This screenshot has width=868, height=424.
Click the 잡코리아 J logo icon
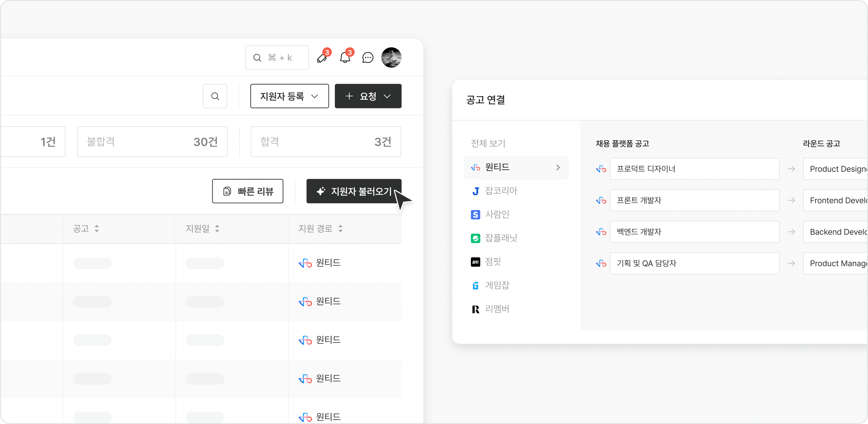click(x=475, y=191)
